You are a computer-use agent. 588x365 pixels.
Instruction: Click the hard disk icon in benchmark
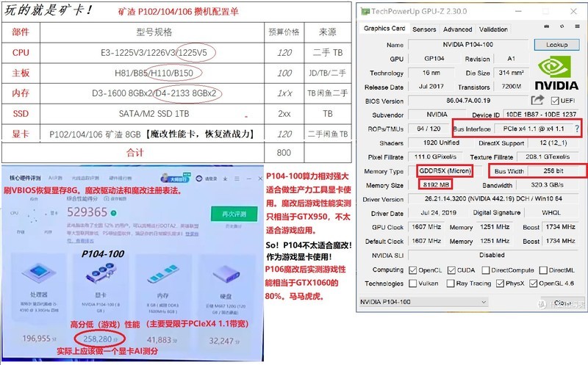point(226,275)
